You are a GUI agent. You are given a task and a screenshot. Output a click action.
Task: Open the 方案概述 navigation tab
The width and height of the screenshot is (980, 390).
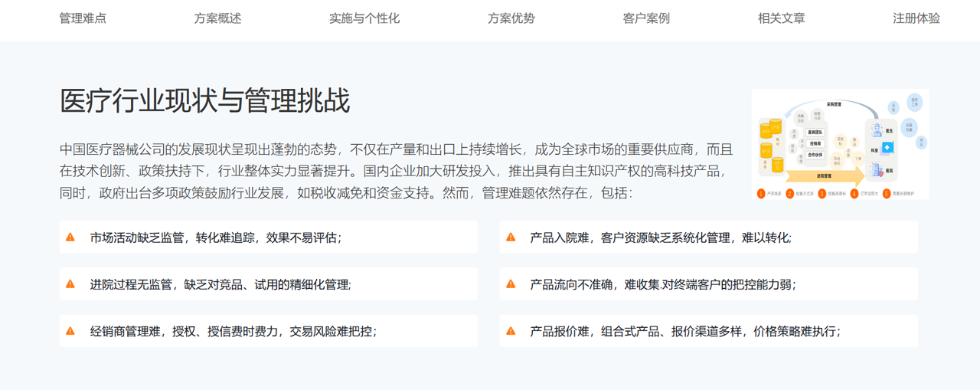click(x=217, y=18)
